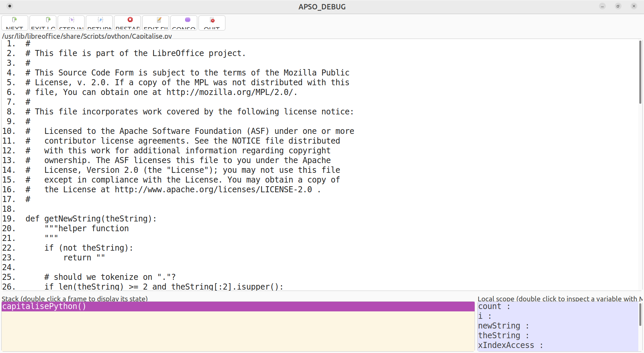Screen dimensions: 644x353
Task: Select the xIndexAccess local variable
Action: tap(506, 345)
